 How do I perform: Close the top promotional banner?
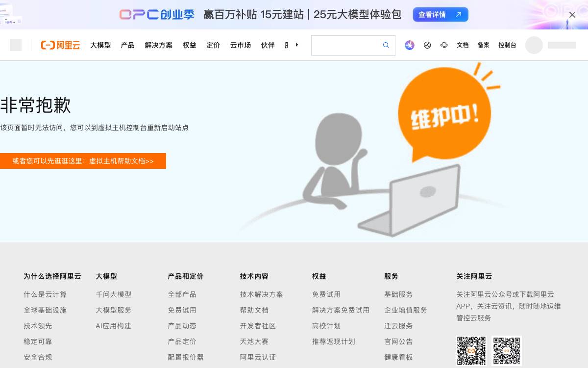tap(572, 15)
